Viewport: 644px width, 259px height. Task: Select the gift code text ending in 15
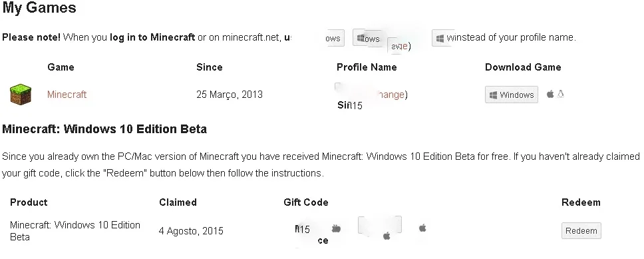(302, 229)
